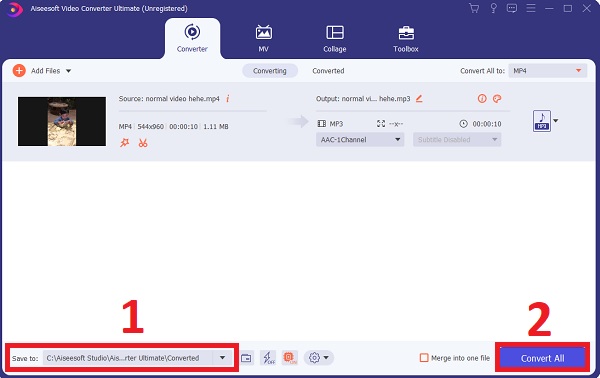This screenshot has height=378, width=600.
Task: Open the magic wand edit tool
Action: point(125,143)
